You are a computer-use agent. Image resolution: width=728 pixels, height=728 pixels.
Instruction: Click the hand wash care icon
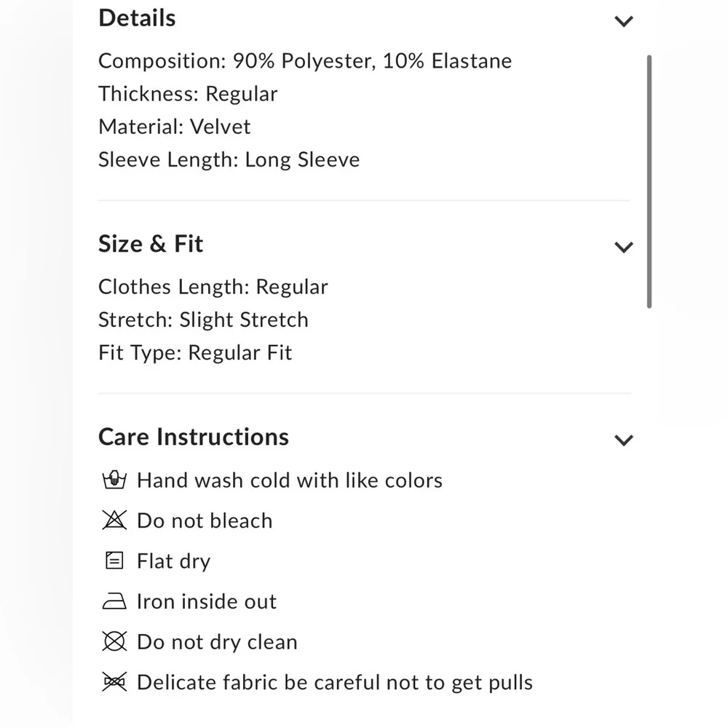pos(114,480)
